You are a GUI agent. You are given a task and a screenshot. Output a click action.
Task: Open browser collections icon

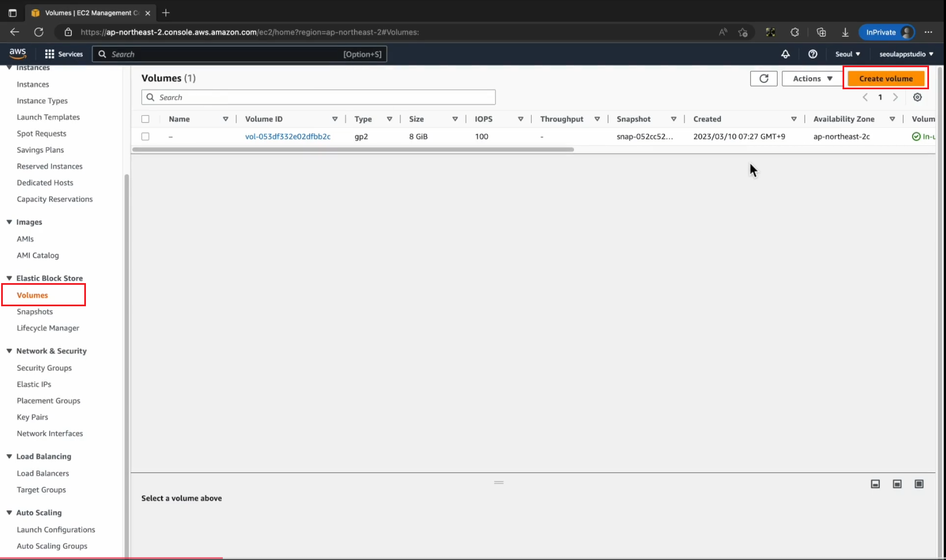tap(821, 32)
